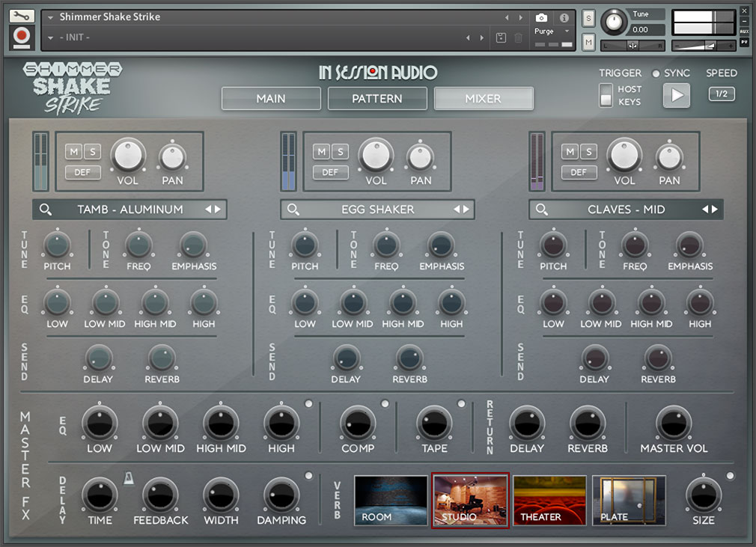
Task: Click the save snapshot disk icon
Action: click(x=501, y=37)
